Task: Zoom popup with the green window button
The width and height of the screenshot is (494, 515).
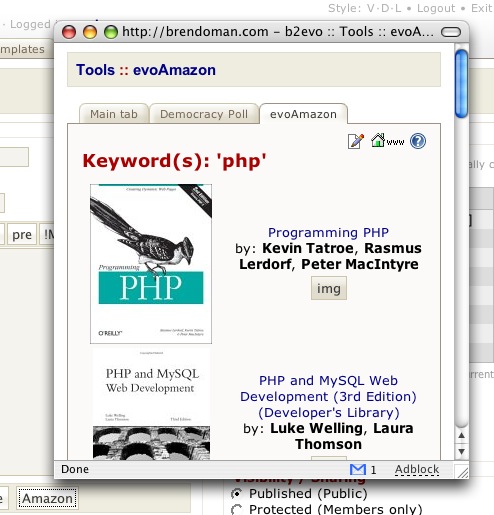Action: click(111, 32)
